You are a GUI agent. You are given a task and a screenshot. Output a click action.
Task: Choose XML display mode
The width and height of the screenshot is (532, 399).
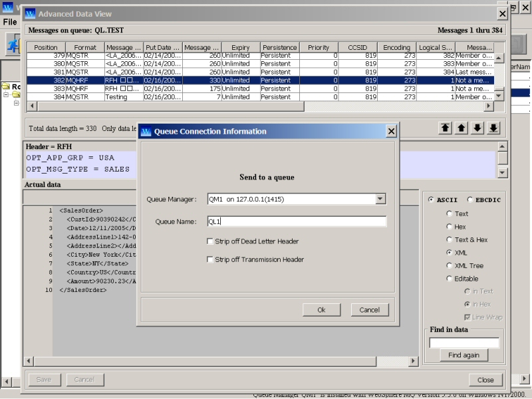(450, 253)
